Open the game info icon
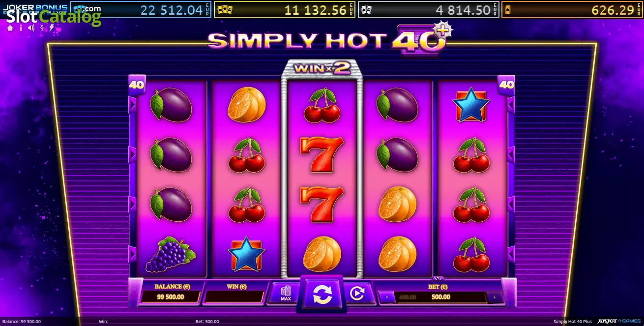The height and width of the screenshot is (326, 644). pos(21,28)
